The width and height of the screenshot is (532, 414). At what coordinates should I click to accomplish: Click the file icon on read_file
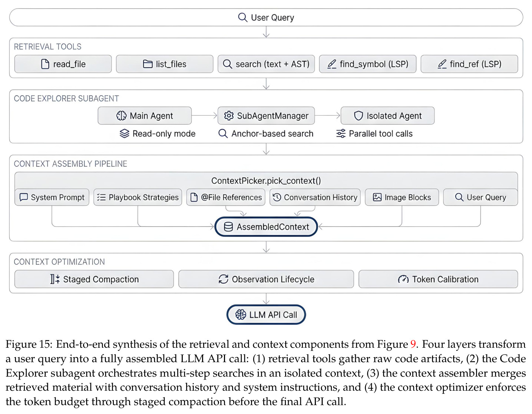click(45, 64)
